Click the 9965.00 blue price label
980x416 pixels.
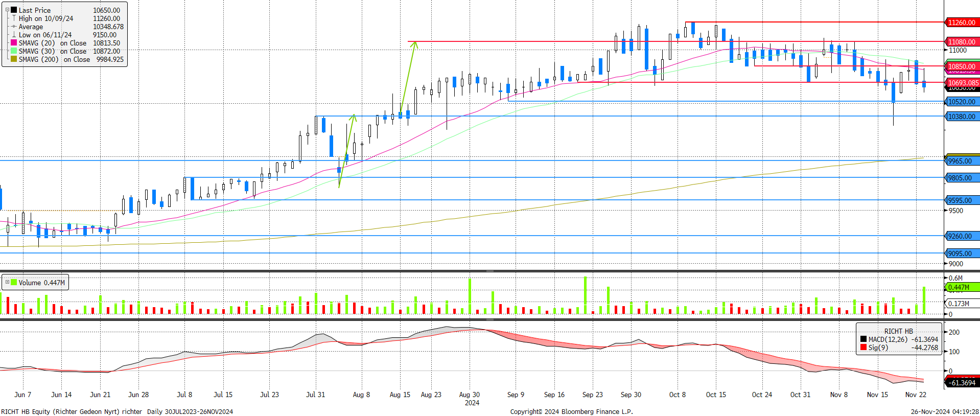coord(962,161)
